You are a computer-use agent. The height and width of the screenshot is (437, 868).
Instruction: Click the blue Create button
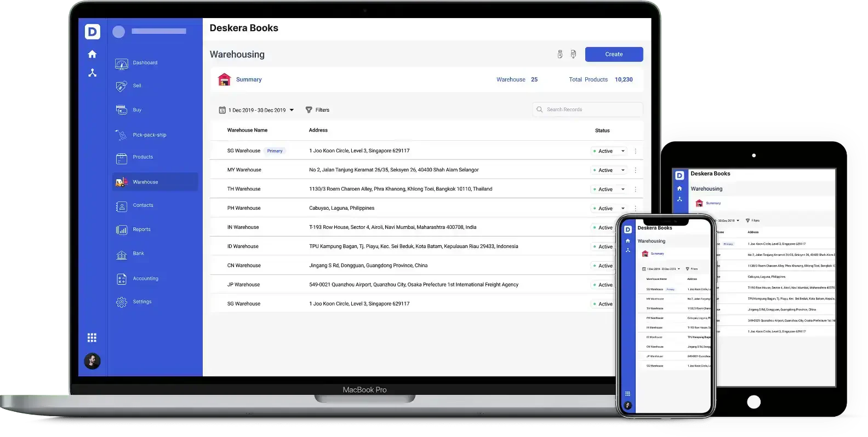(x=614, y=54)
